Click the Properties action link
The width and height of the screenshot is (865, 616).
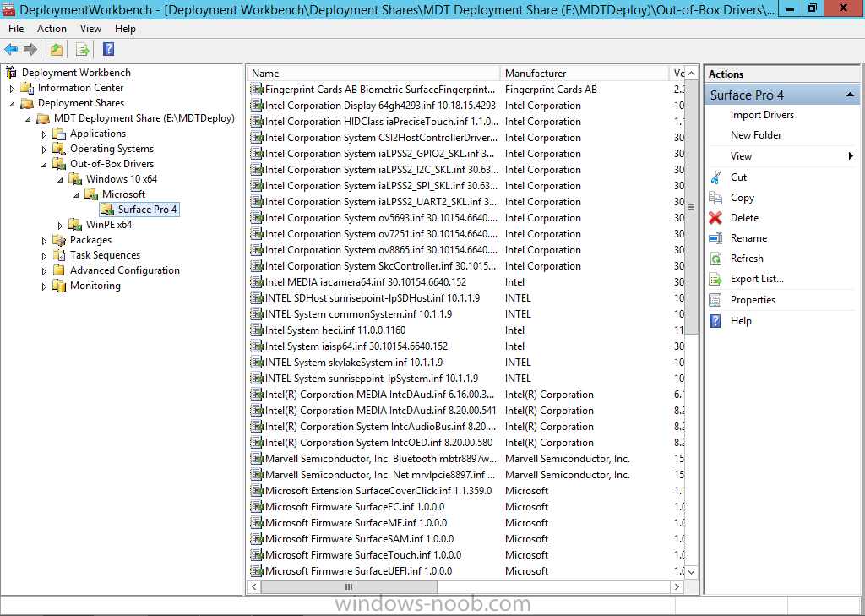(753, 300)
